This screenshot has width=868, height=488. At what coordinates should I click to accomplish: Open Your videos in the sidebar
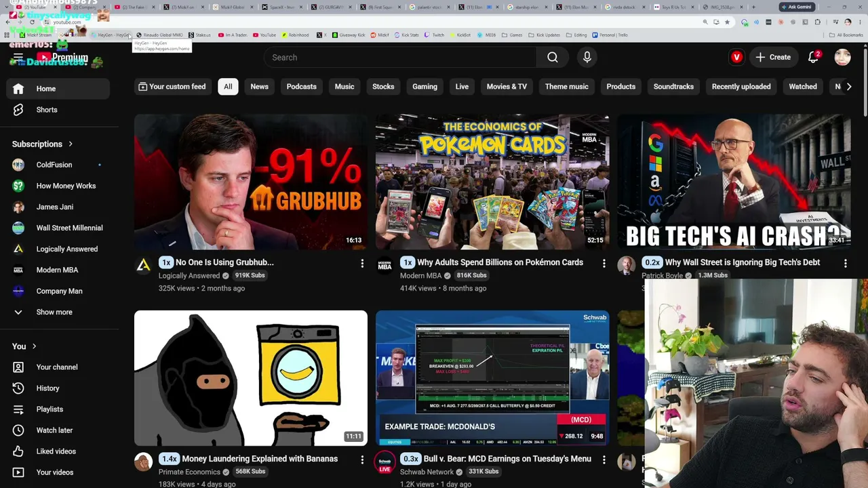point(55,472)
